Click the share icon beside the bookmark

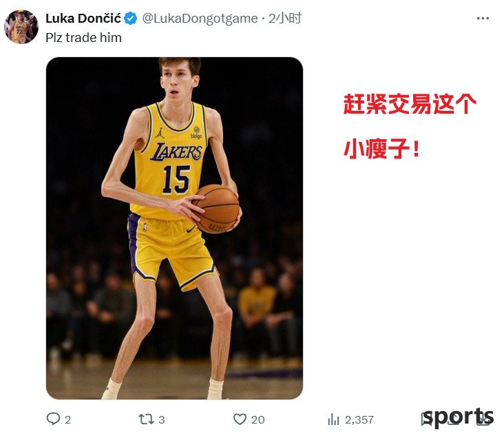[x=483, y=419]
